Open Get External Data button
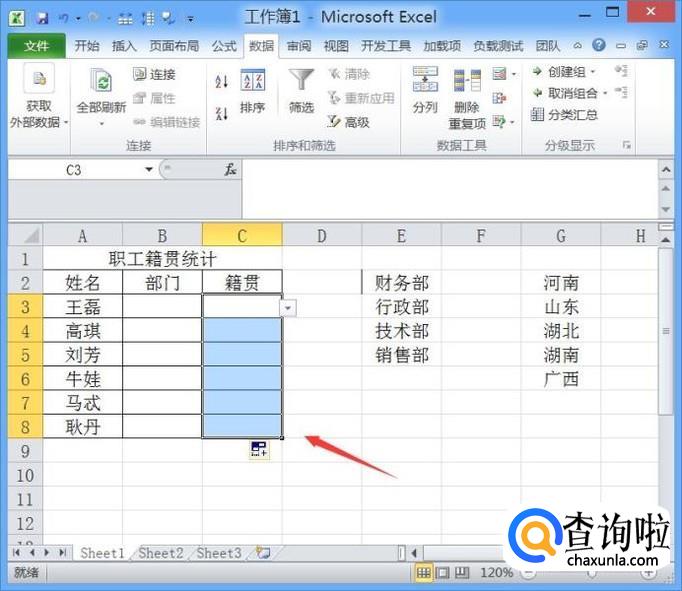 (x=39, y=97)
